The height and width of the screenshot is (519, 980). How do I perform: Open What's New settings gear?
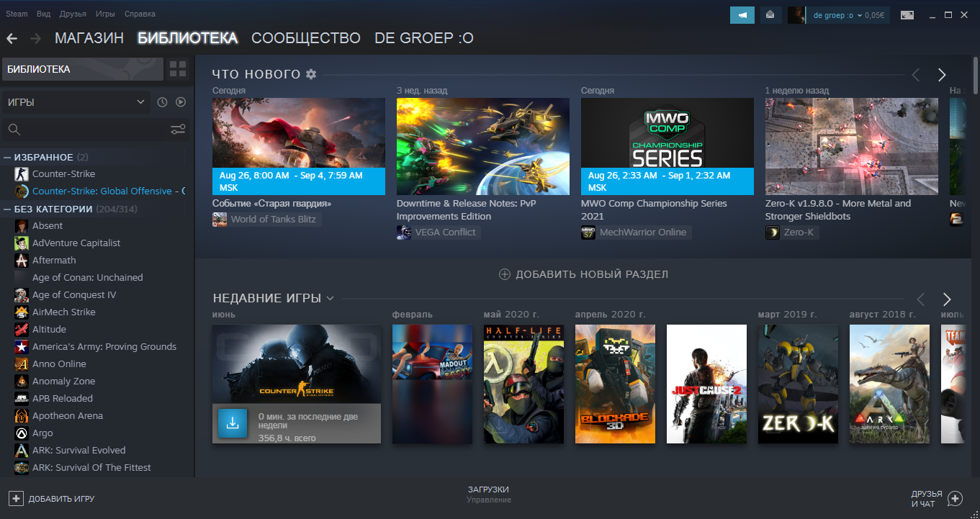click(311, 74)
